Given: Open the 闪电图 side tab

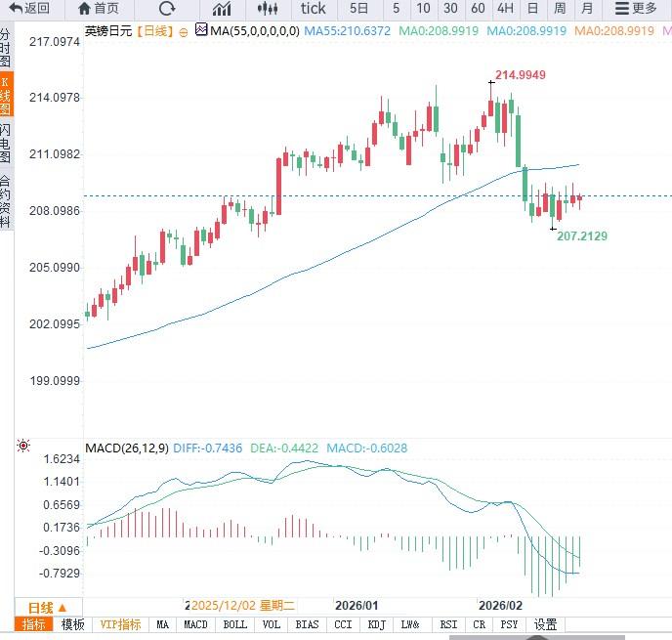Looking at the screenshot, I should click(x=7, y=143).
